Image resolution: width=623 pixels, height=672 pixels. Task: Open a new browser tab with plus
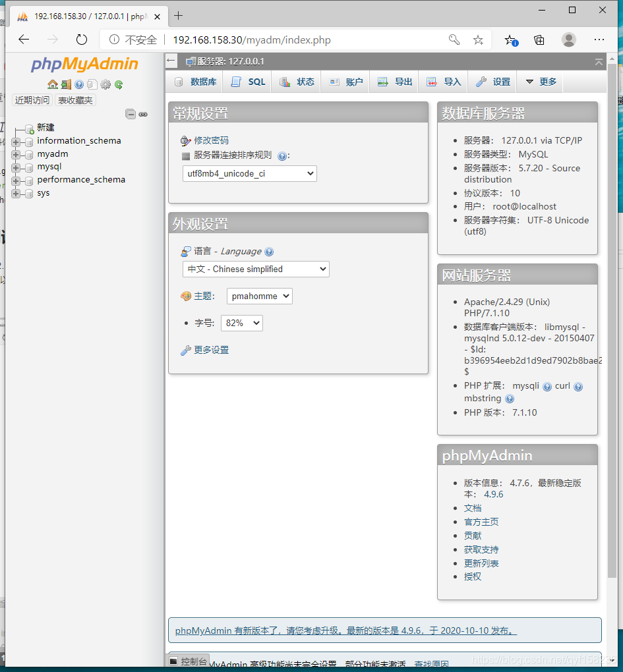pyautogui.click(x=179, y=16)
